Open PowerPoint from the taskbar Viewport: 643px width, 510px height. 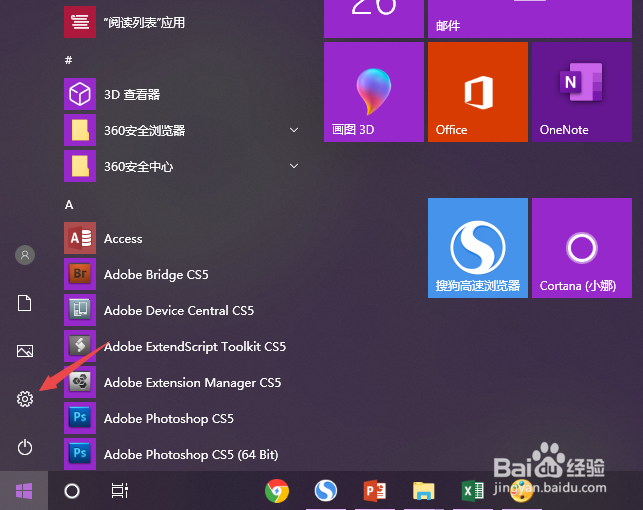click(375, 491)
